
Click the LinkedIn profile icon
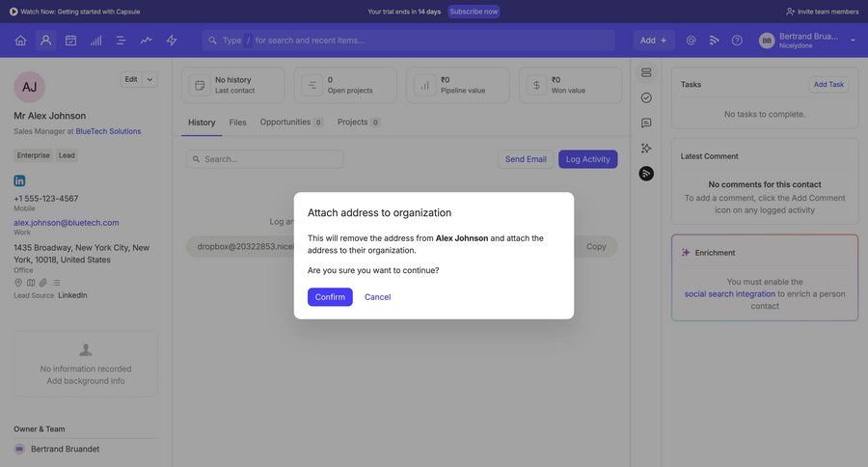pyautogui.click(x=19, y=180)
